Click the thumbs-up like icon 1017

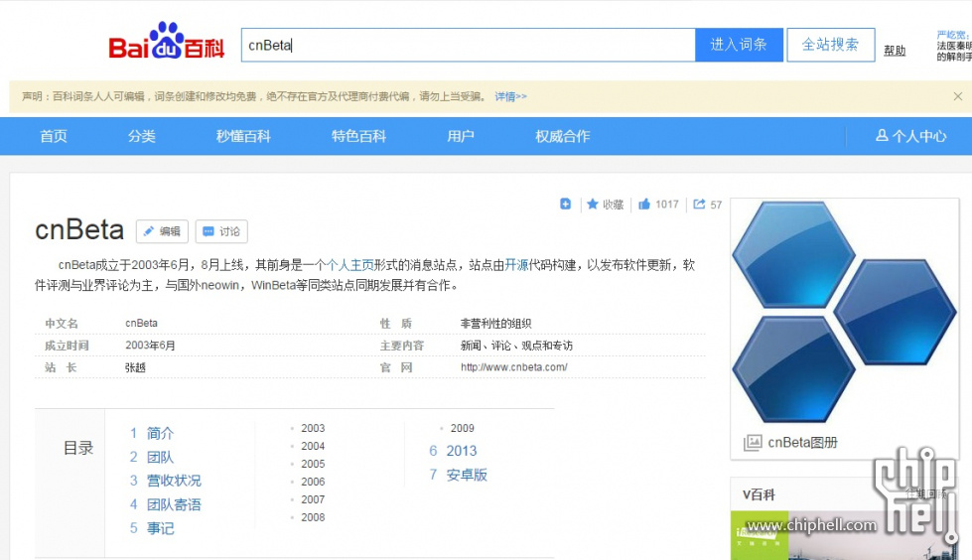coord(644,204)
